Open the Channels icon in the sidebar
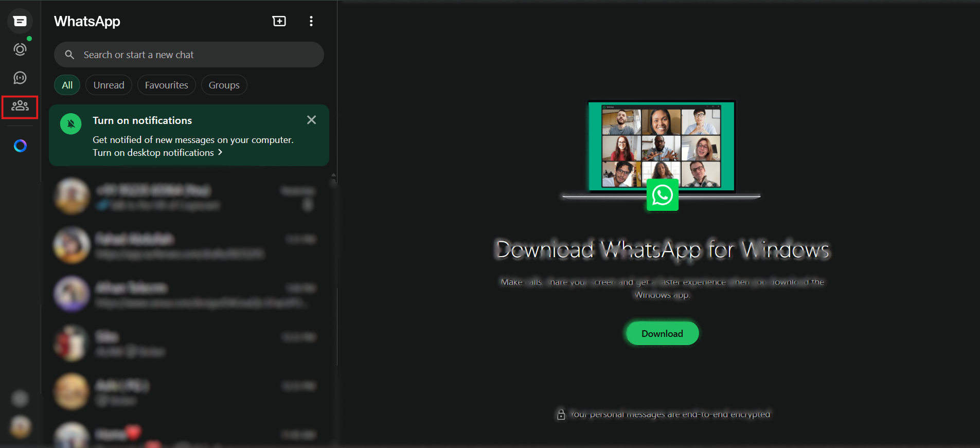This screenshot has height=448, width=980. click(x=20, y=78)
